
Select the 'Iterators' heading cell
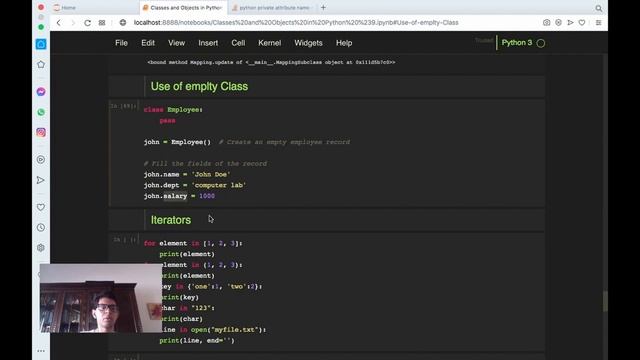(327, 220)
